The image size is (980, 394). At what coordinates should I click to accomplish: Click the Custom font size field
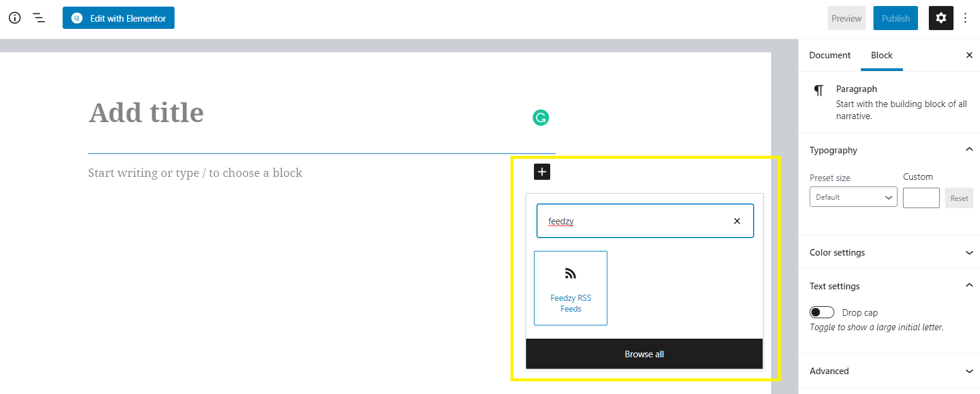click(921, 198)
